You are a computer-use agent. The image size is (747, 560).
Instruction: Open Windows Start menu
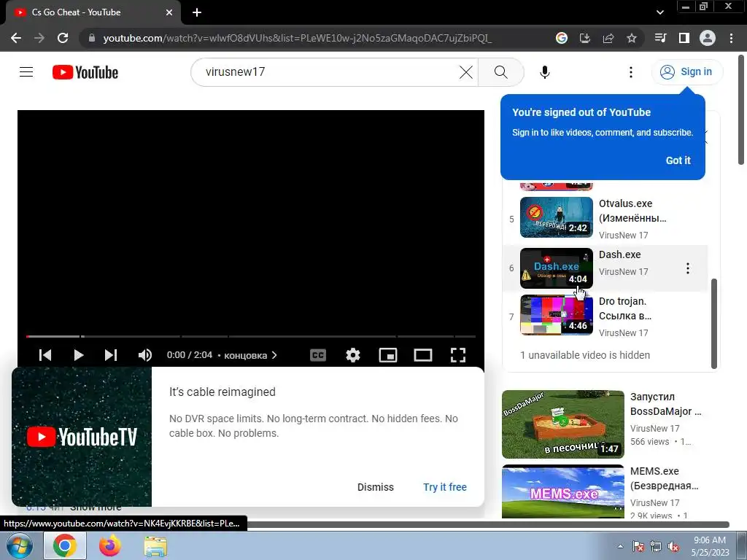pos(18,545)
